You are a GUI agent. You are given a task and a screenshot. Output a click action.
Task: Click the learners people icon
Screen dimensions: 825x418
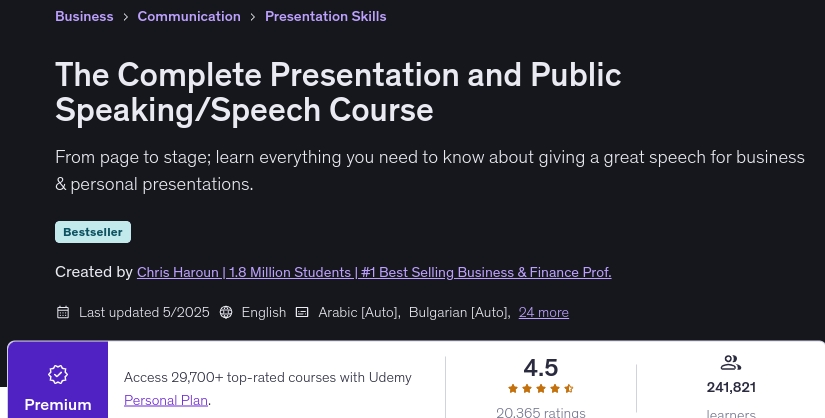[x=731, y=363]
